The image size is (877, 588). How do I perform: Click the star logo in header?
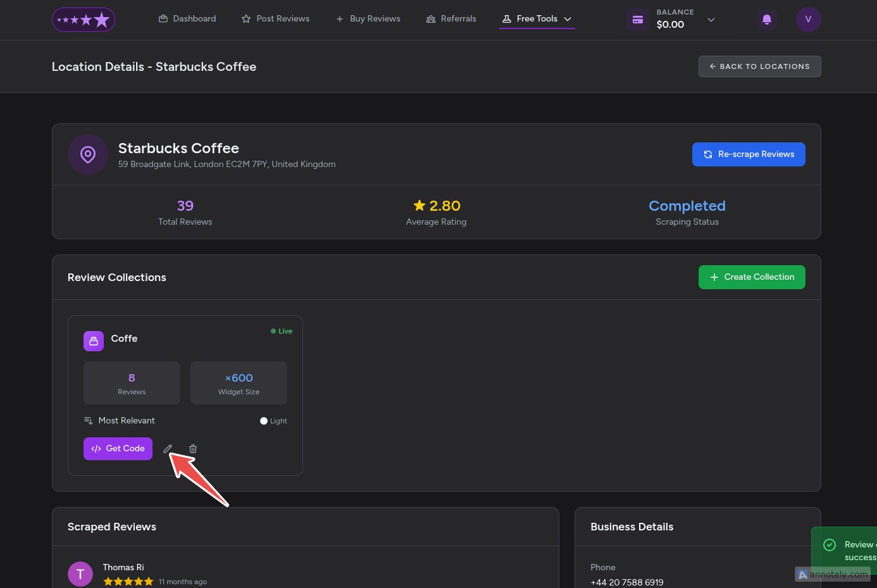pos(84,20)
